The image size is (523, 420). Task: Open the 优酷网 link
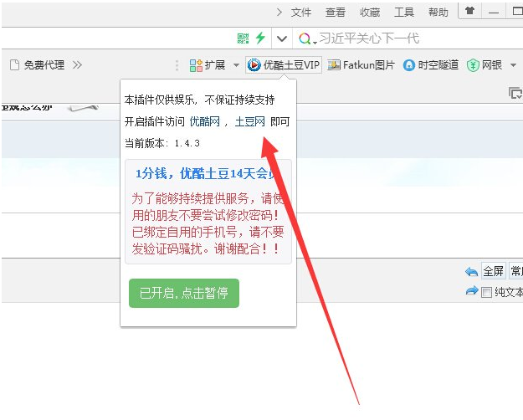pyautogui.click(x=204, y=121)
